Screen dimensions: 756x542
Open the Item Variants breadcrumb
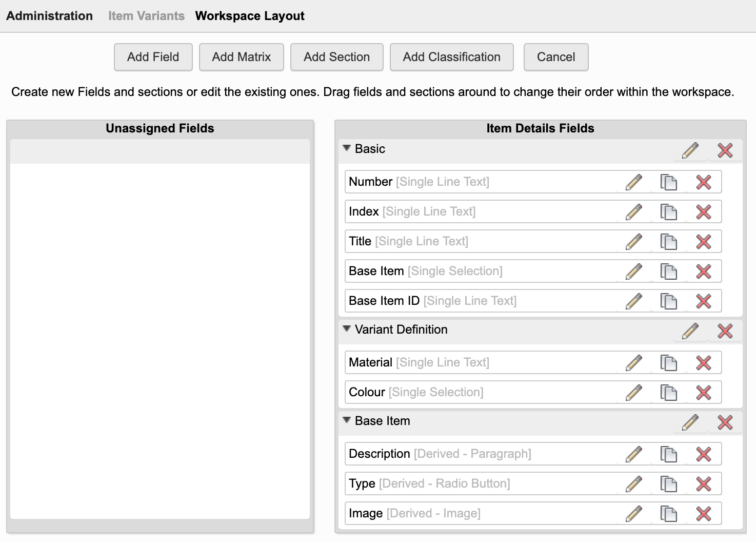[146, 16]
